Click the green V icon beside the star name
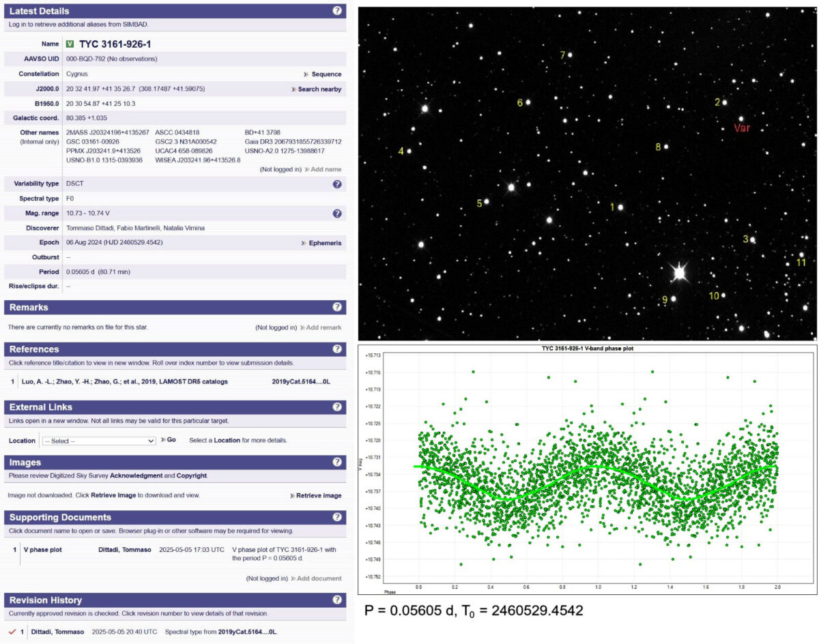This screenshot has height=644, width=819. [70, 44]
